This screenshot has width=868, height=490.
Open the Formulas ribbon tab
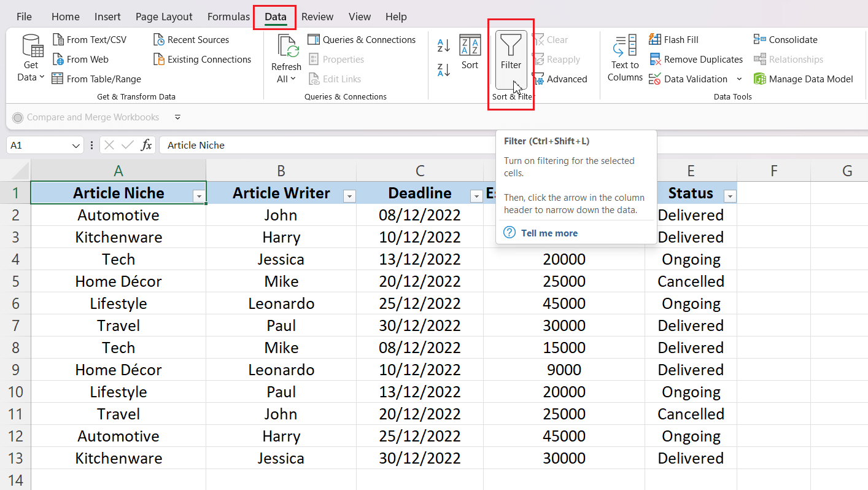228,17
